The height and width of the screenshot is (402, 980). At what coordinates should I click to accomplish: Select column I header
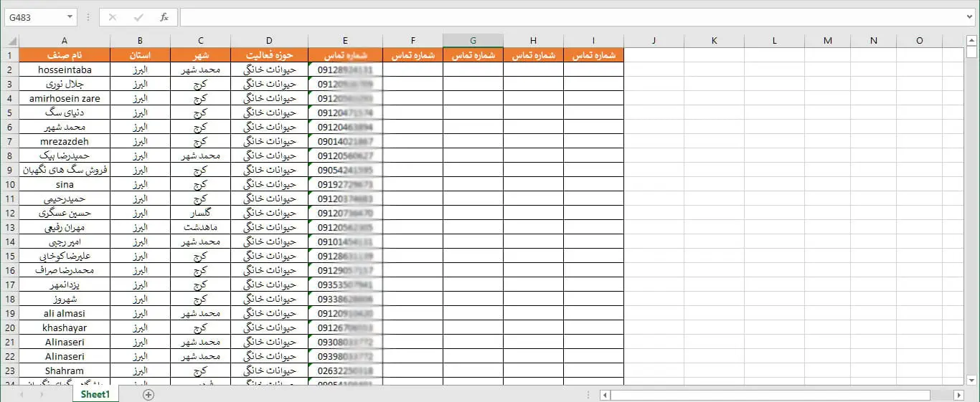593,41
